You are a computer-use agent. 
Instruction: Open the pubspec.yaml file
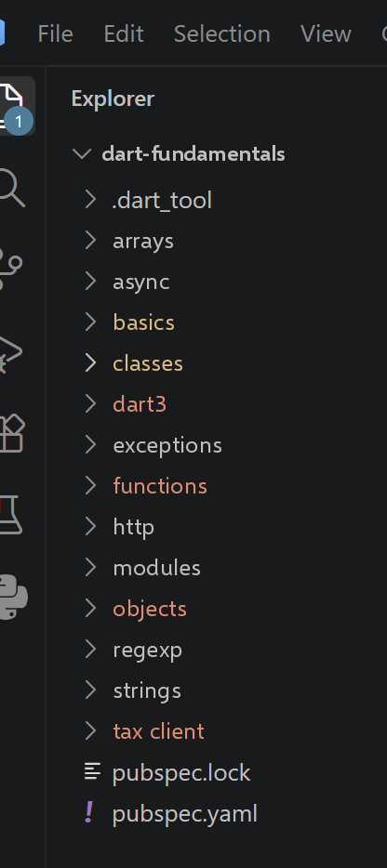(184, 814)
